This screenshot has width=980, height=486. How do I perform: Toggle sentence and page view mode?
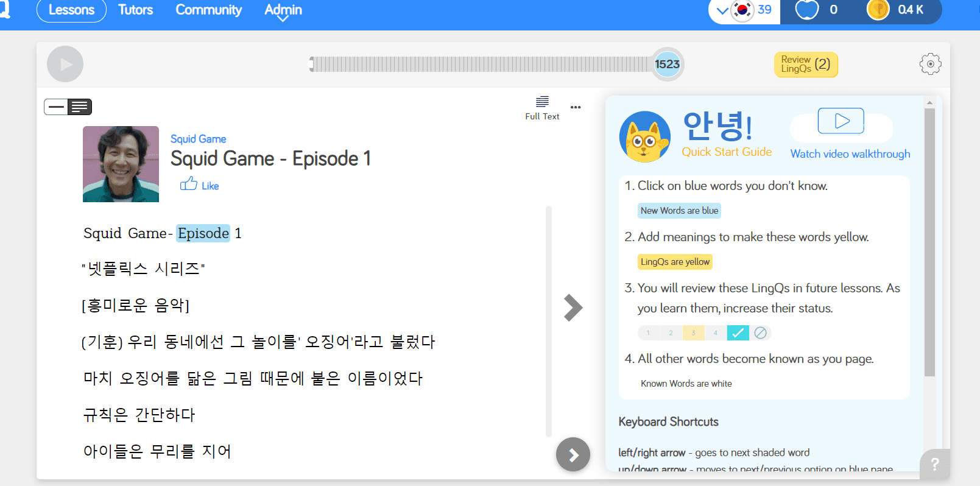[x=68, y=107]
